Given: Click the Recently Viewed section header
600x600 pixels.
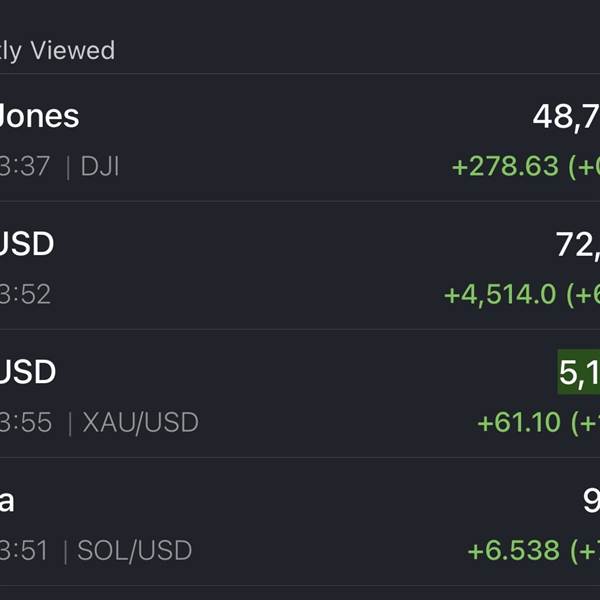Looking at the screenshot, I should pos(57,50).
